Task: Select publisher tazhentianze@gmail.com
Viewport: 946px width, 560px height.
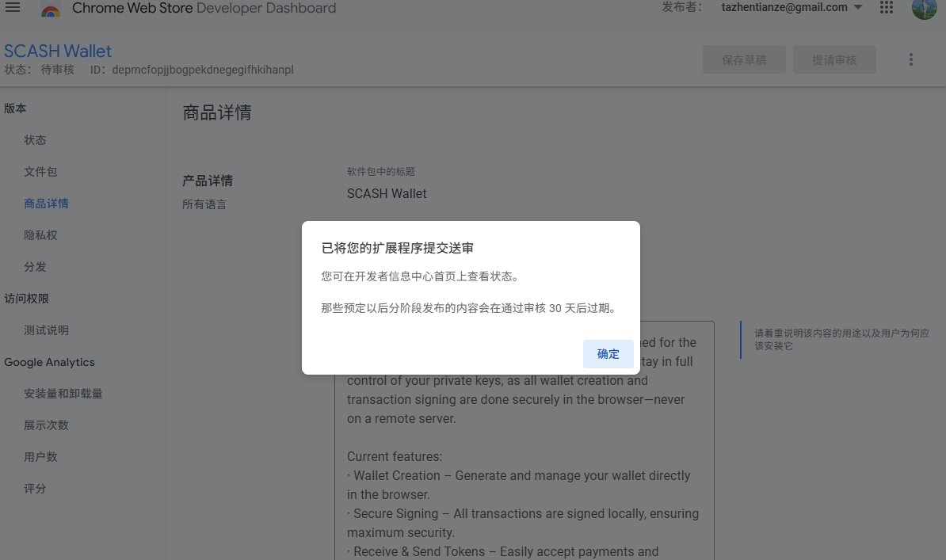Action: tap(784, 7)
